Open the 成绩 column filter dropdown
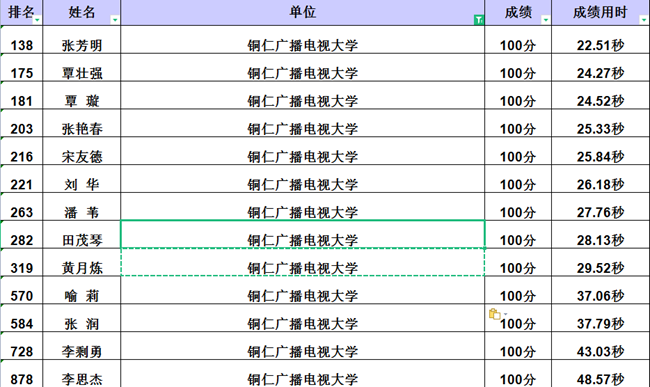Viewport: 650px width, 387px height. pos(546,20)
